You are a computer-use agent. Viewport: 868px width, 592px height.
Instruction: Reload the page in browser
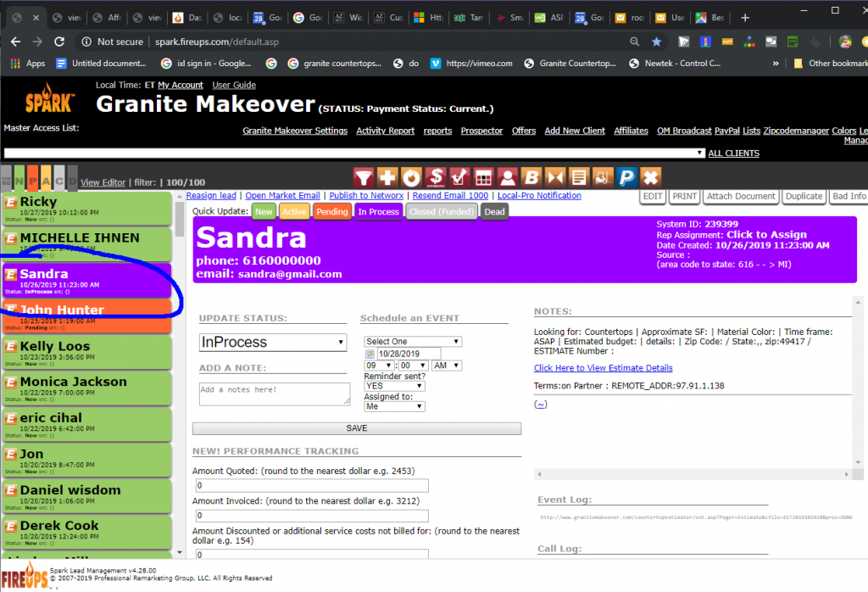[59, 42]
